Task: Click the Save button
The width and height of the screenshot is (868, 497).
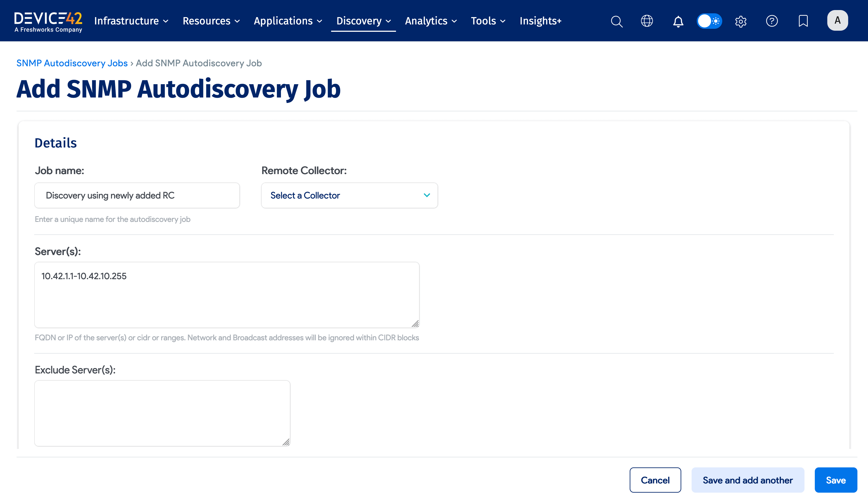Action: coord(836,480)
